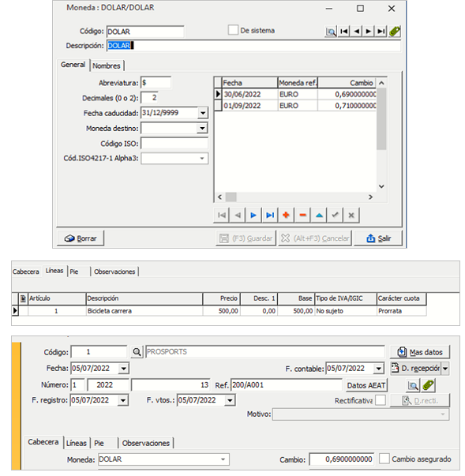Viewport: 465px width, 476px height.
Task: Move to next exchange rate row
Action: pyautogui.click(x=253, y=216)
